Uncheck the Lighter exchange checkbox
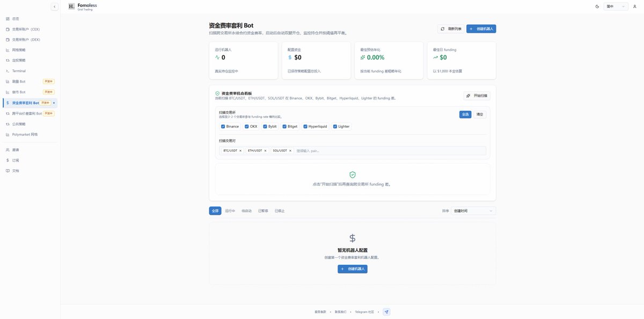The width and height of the screenshot is (644, 319). (335, 127)
